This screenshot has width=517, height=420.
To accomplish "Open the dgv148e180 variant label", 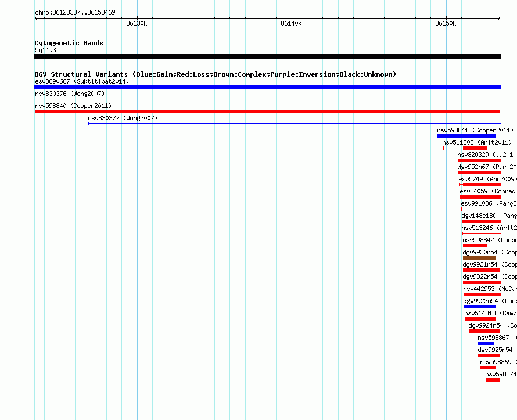I will [489, 216].
